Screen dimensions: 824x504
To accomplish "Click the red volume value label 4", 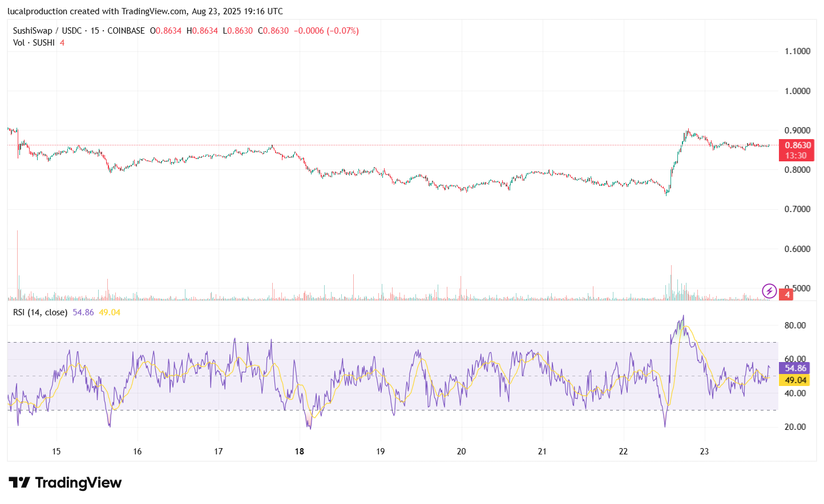I will [x=787, y=294].
